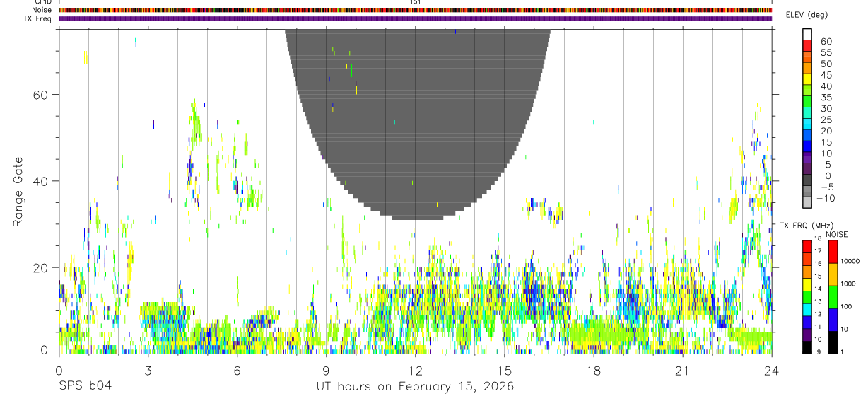Click the '1' value on NOISE scale

click(x=843, y=351)
